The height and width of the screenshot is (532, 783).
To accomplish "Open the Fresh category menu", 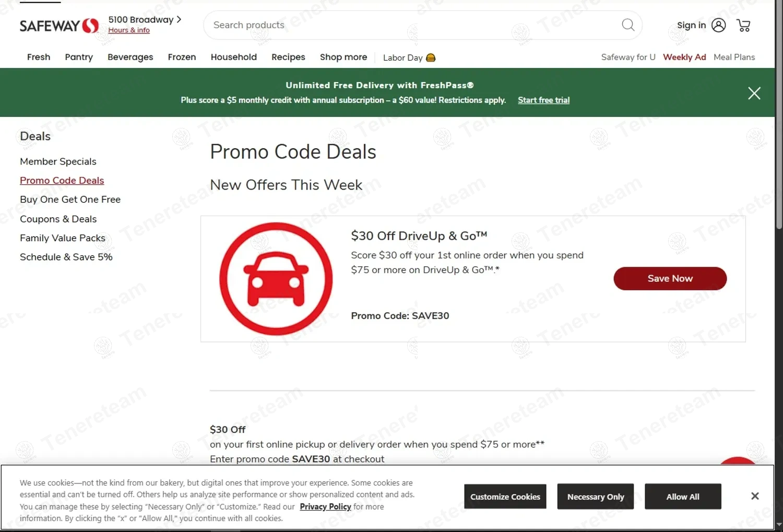I will (39, 57).
